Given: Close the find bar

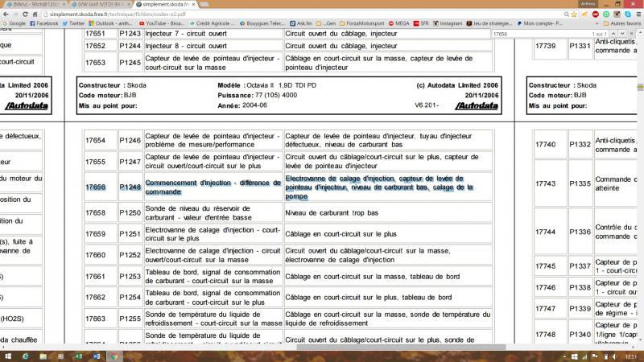Looking at the screenshot, I should pyautogui.click(x=632, y=34).
